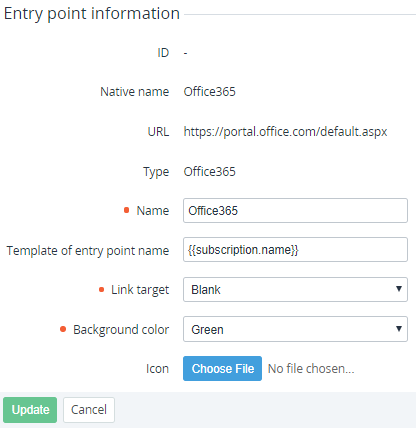Screen dimensions: 416x429
Task: Click the portal.office.com URL text
Action: [285, 132]
